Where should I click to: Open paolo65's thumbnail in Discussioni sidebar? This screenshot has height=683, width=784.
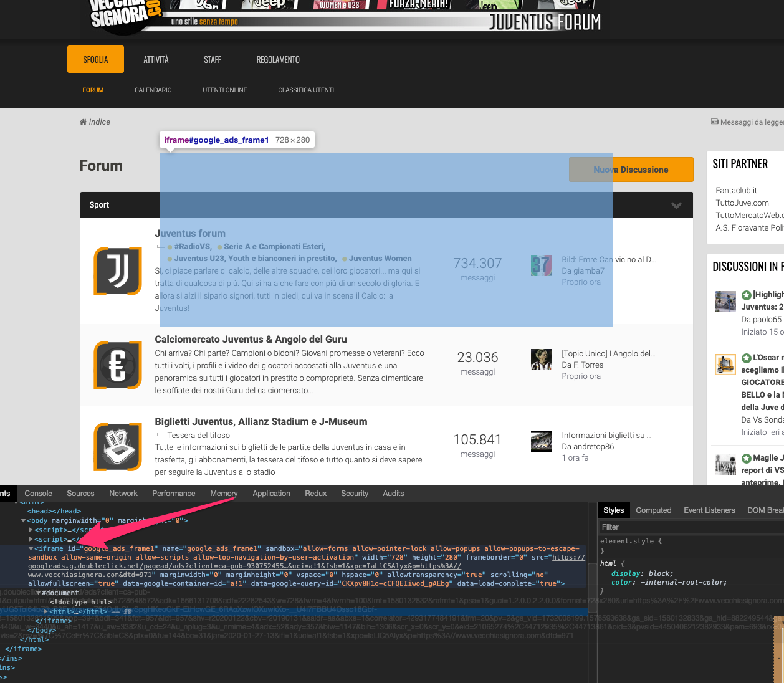[725, 302]
